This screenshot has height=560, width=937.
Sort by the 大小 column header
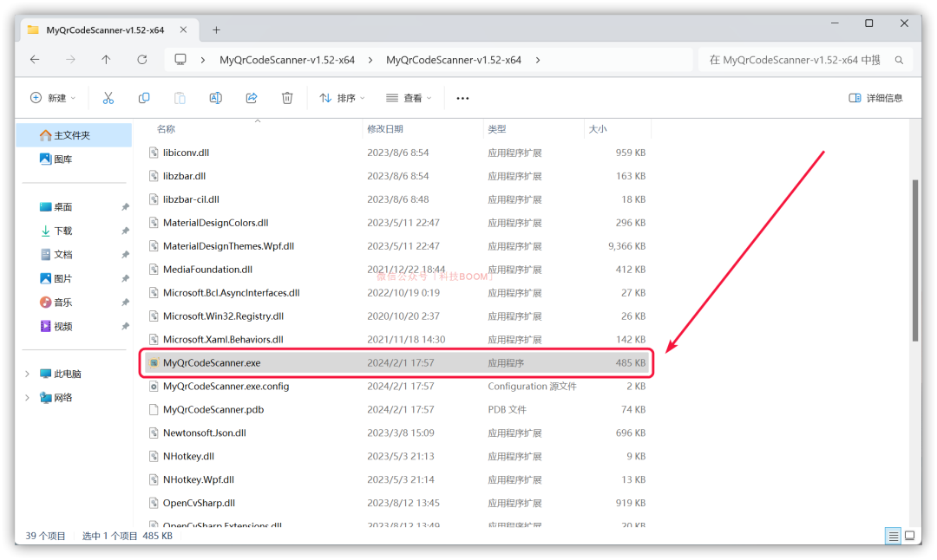coord(598,129)
